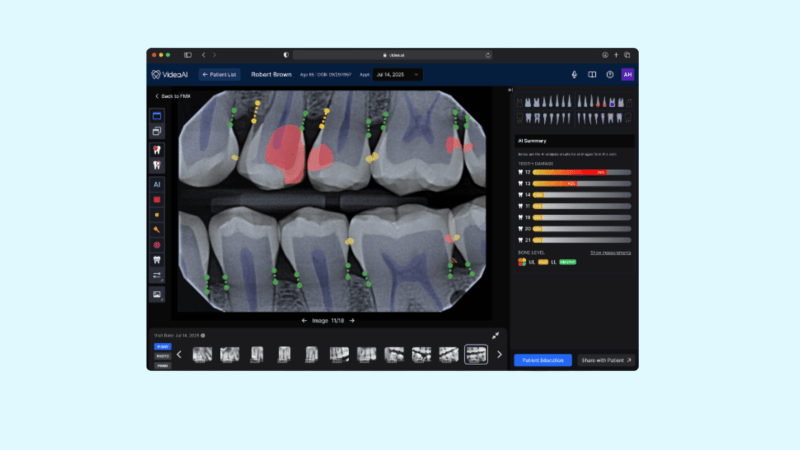Select the multi-image compare view tool

[x=157, y=131]
